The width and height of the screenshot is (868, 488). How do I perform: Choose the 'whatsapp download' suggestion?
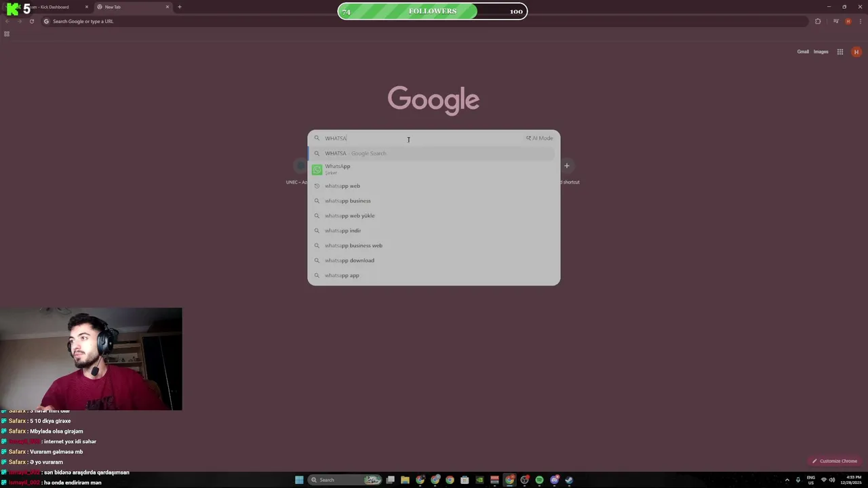434,260
